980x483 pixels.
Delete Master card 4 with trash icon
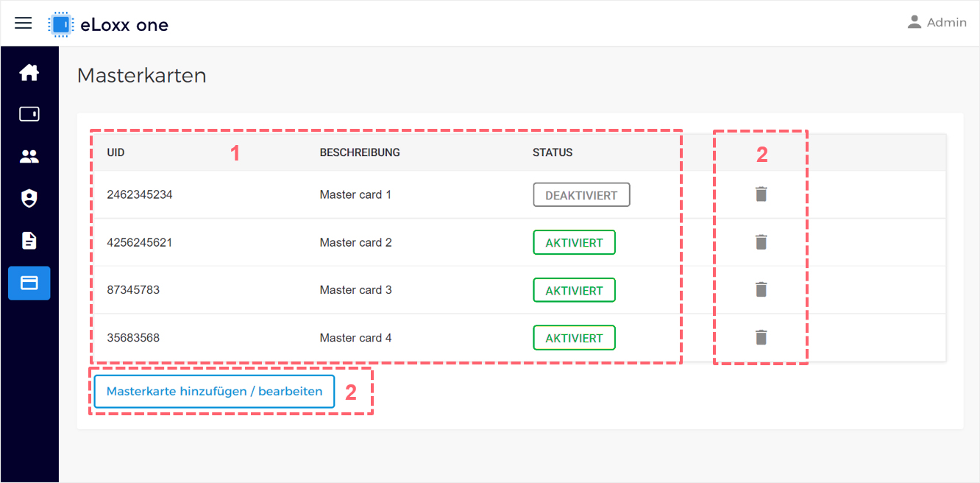(761, 337)
